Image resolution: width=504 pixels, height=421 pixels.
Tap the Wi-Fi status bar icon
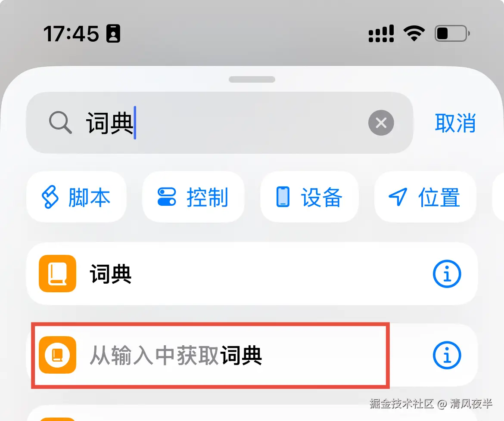pyautogui.click(x=414, y=34)
